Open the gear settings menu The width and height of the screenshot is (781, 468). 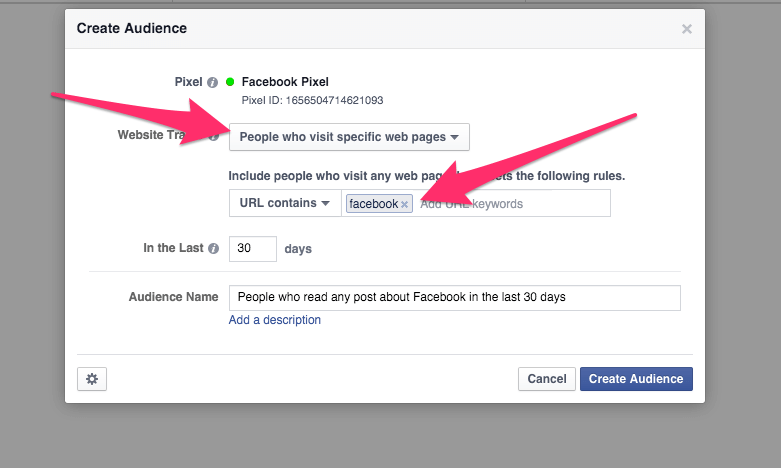[x=92, y=379]
